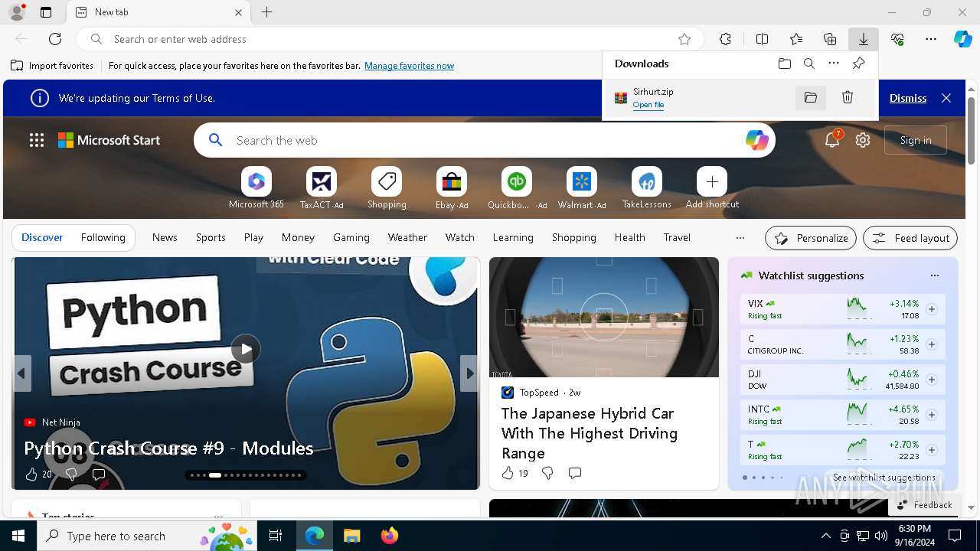Open the Favorites list icon

(796, 39)
